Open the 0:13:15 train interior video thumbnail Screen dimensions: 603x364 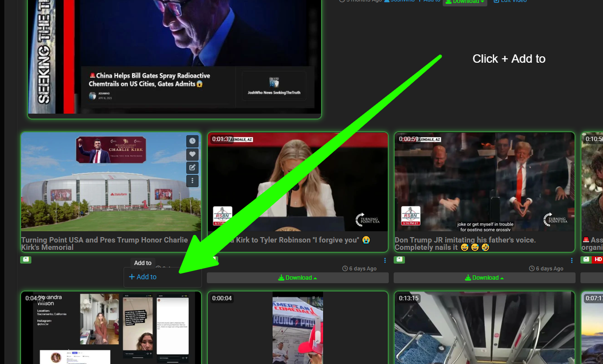point(484,328)
